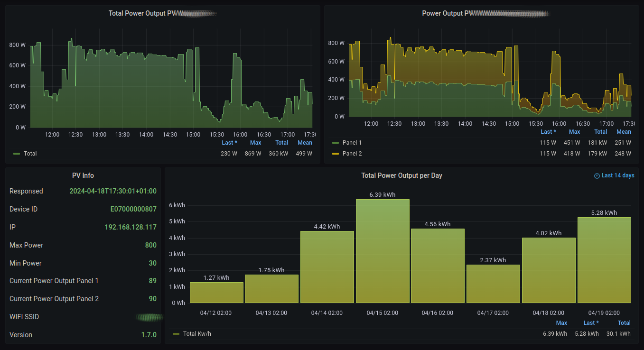
Task: Open the Last 14 days time override link
Action: pos(617,175)
